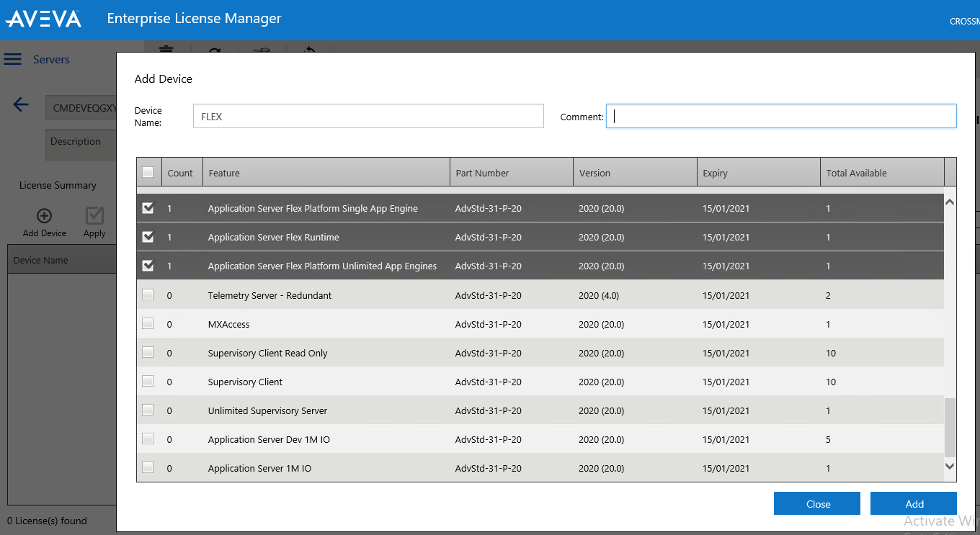
Task: Check the Telemetry Server - Redundant checkbox
Action: click(x=148, y=295)
